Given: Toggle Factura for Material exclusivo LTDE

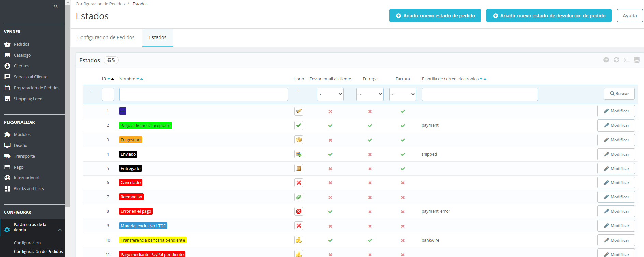Looking at the screenshot, I should tap(403, 226).
